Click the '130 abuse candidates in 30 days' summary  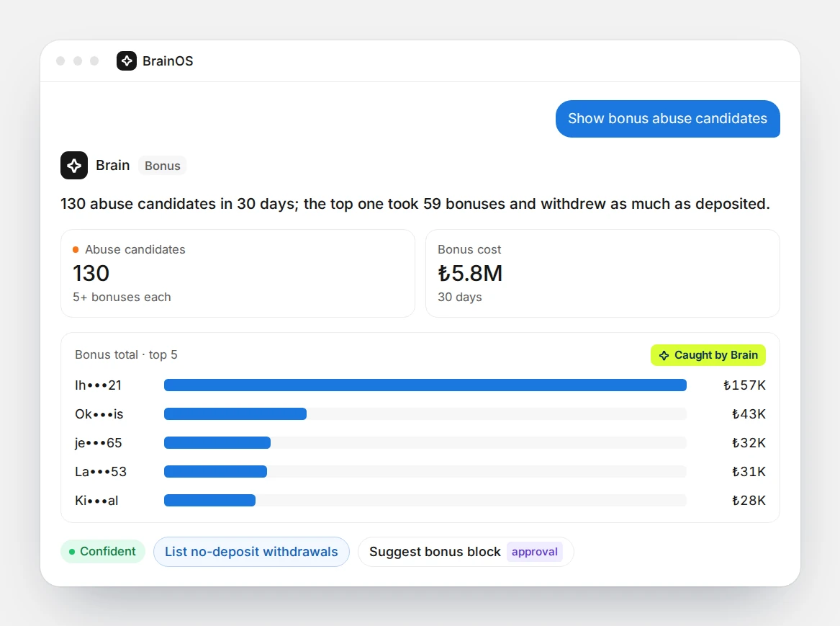point(415,204)
